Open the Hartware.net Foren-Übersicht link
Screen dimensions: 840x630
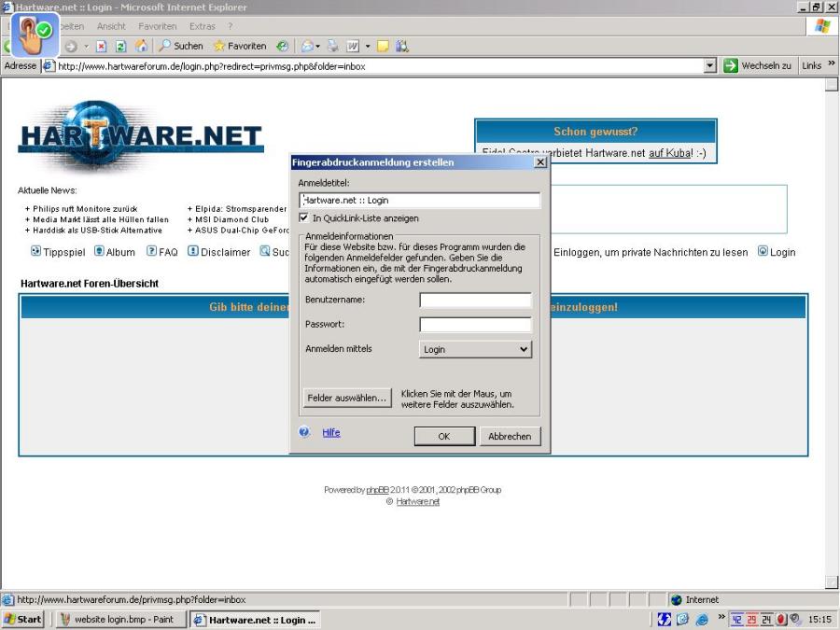click(90, 284)
